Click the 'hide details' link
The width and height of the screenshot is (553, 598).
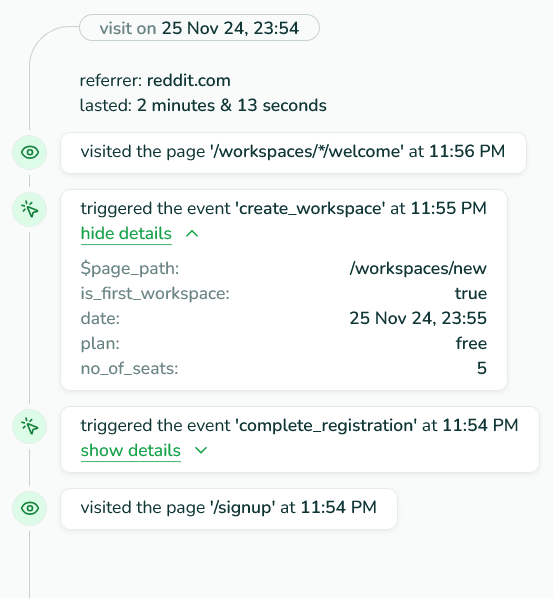pyautogui.click(x=126, y=233)
